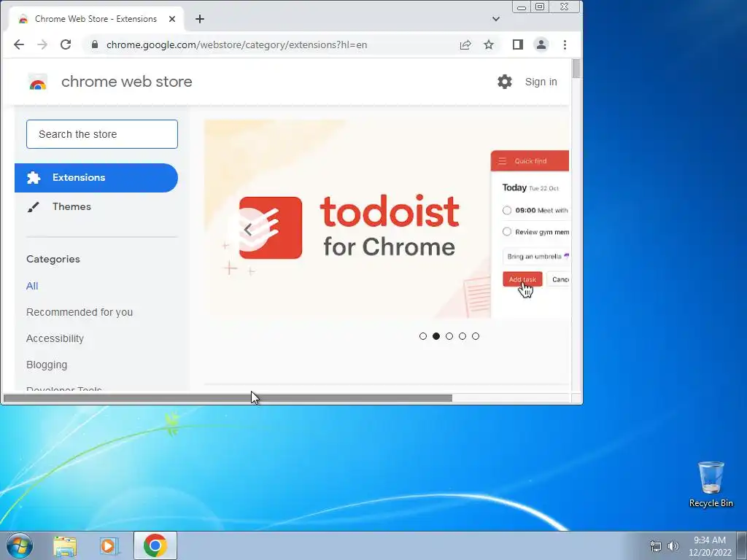Open the todoist for Chrome banner

[x=387, y=219]
